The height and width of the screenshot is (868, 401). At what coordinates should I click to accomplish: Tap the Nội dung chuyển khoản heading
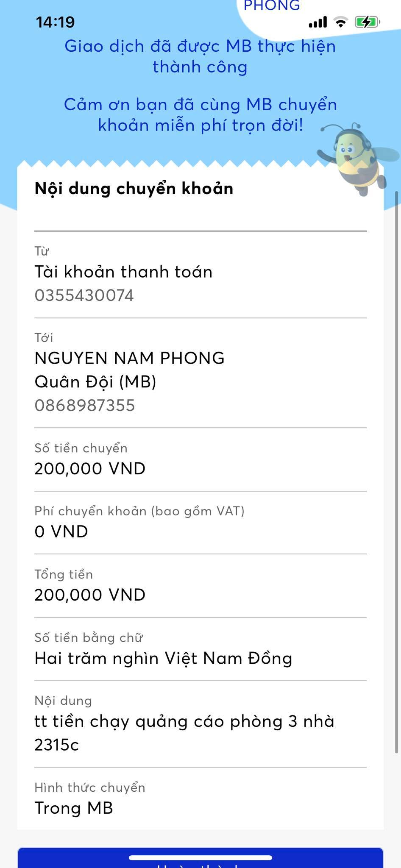(134, 189)
